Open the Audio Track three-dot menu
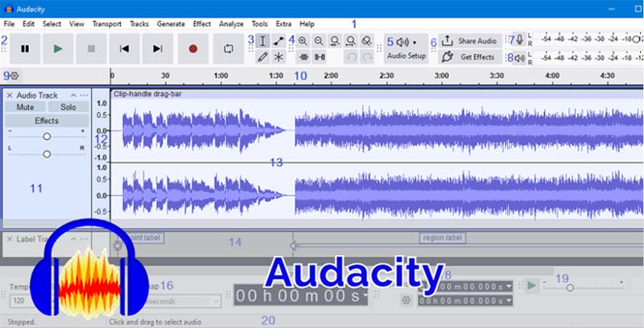The width and height of the screenshot is (644, 328). pyautogui.click(x=85, y=95)
